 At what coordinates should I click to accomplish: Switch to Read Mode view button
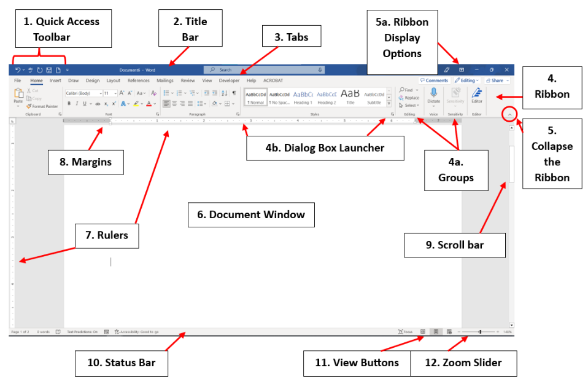[423, 332]
